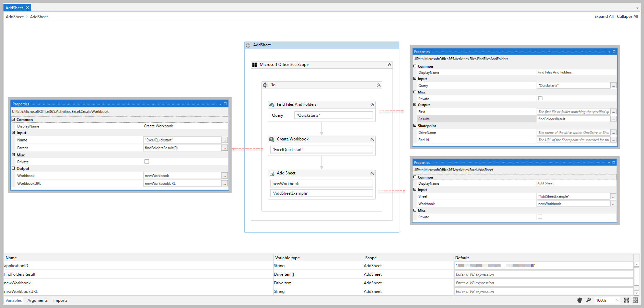Select the newWorkbookURL variable name cell
This screenshot has width=644, height=308.
click(x=138, y=292)
